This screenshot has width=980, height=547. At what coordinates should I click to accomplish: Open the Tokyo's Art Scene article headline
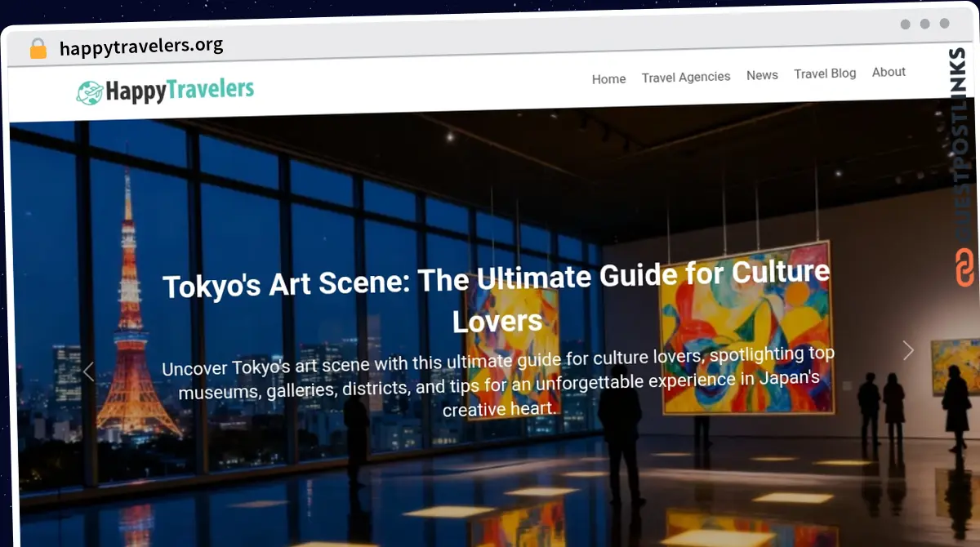tap(497, 296)
